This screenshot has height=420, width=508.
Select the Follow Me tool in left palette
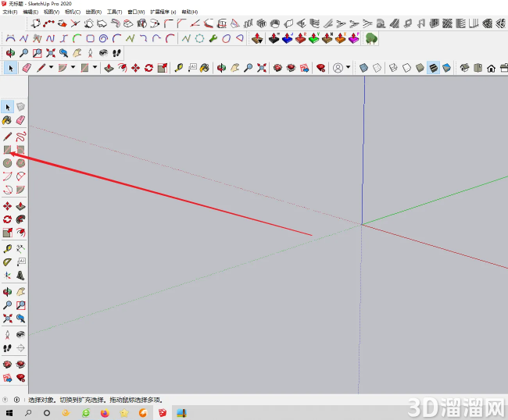point(20,219)
